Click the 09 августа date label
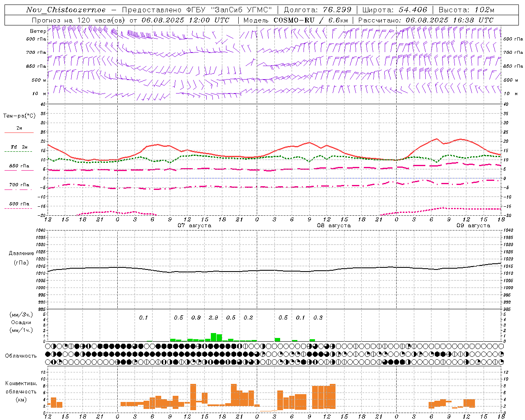Viewport: 525px width, 420px height. [x=473, y=226]
